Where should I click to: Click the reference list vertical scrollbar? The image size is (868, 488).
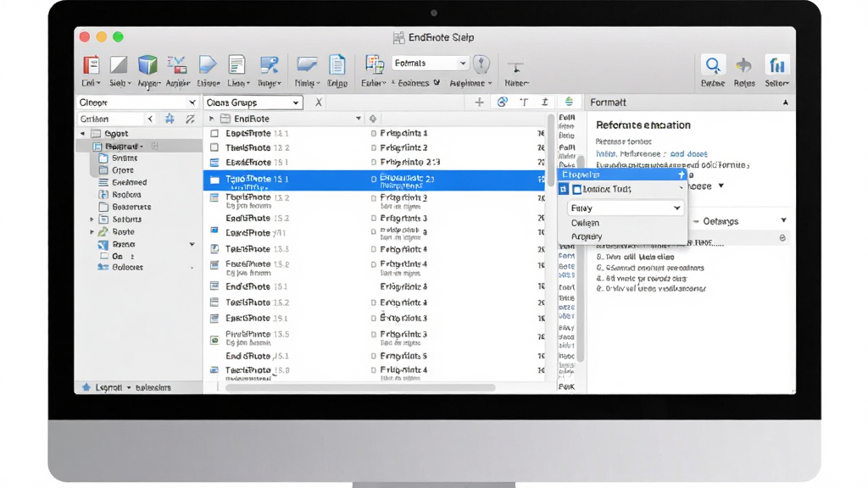coord(551,150)
